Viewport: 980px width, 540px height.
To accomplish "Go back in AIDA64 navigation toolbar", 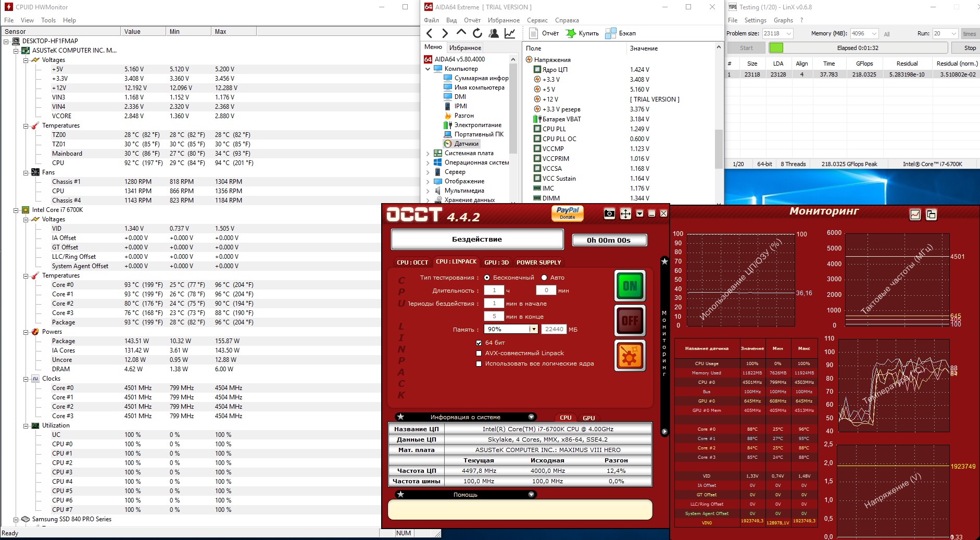I will (430, 33).
